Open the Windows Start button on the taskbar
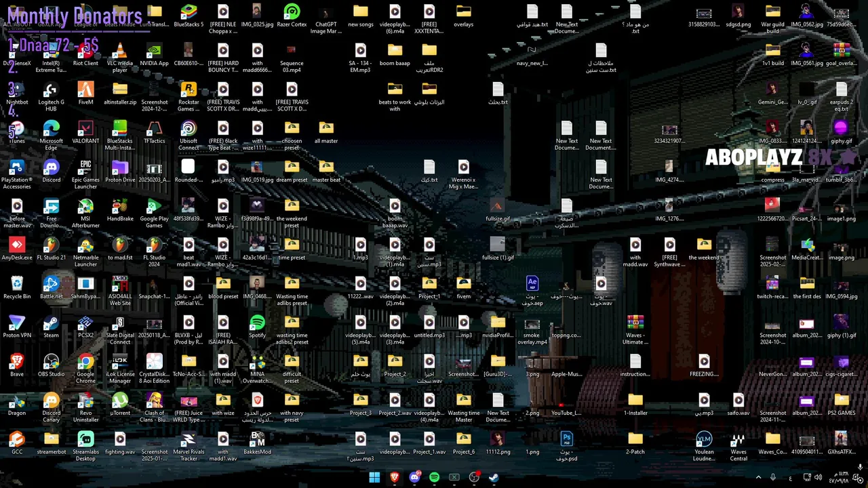 click(374, 477)
